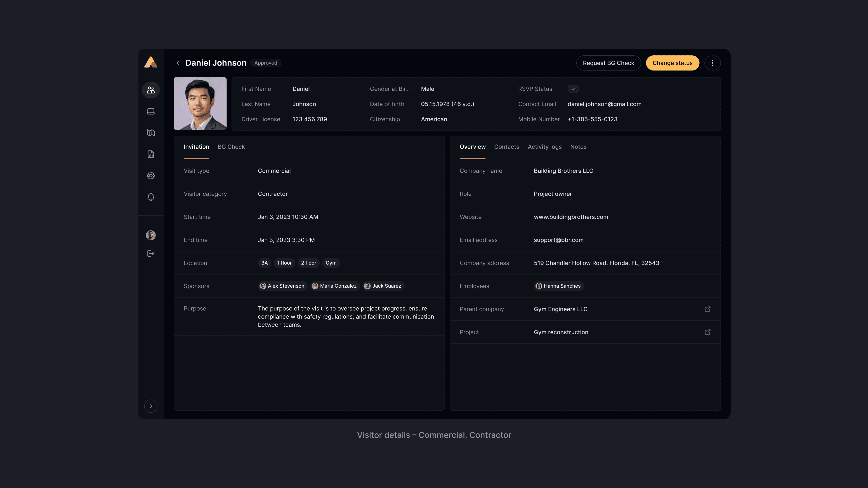Expand the sidebar with the bottom chevron
This screenshot has height=488, width=868.
coord(151,406)
